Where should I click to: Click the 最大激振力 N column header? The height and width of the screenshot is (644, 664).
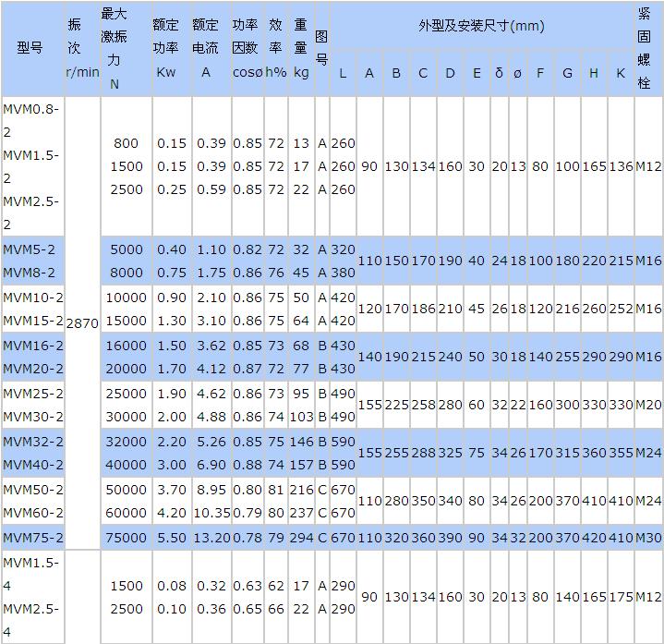pos(115,48)
